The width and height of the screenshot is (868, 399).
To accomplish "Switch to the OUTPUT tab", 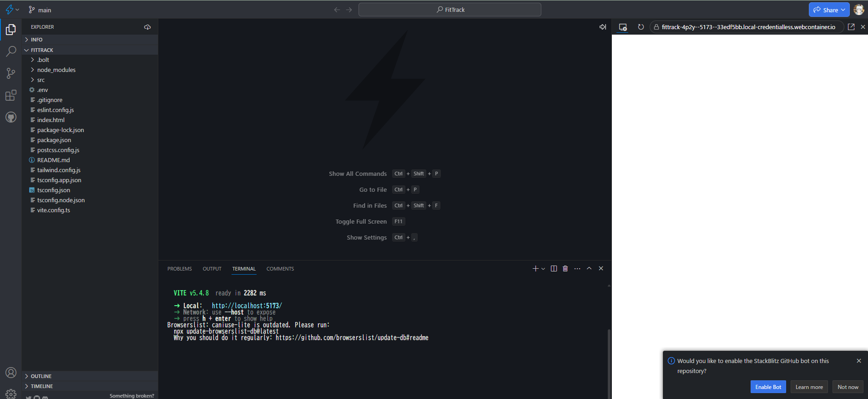I will pos(212,269).
